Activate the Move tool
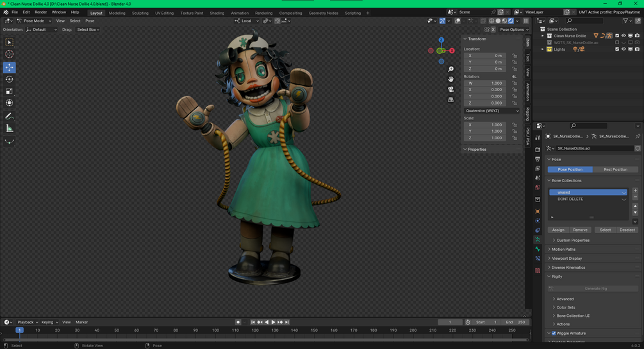This screenshot has width=644, height=349. click(9, 67)
